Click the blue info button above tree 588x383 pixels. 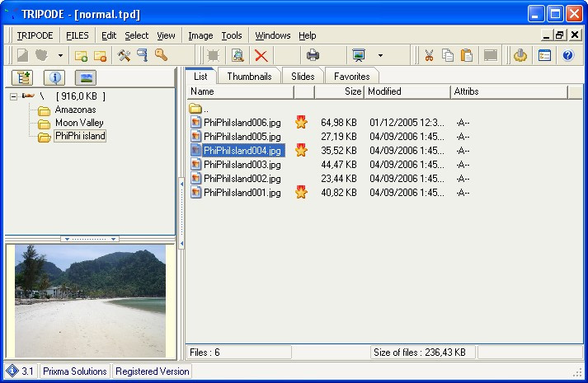(55, 78)
